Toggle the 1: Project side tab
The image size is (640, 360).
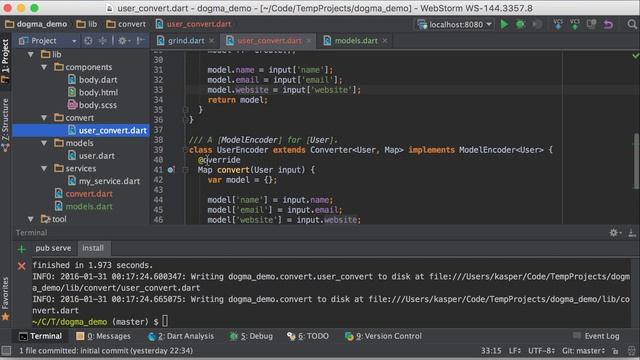pos(5,61)
